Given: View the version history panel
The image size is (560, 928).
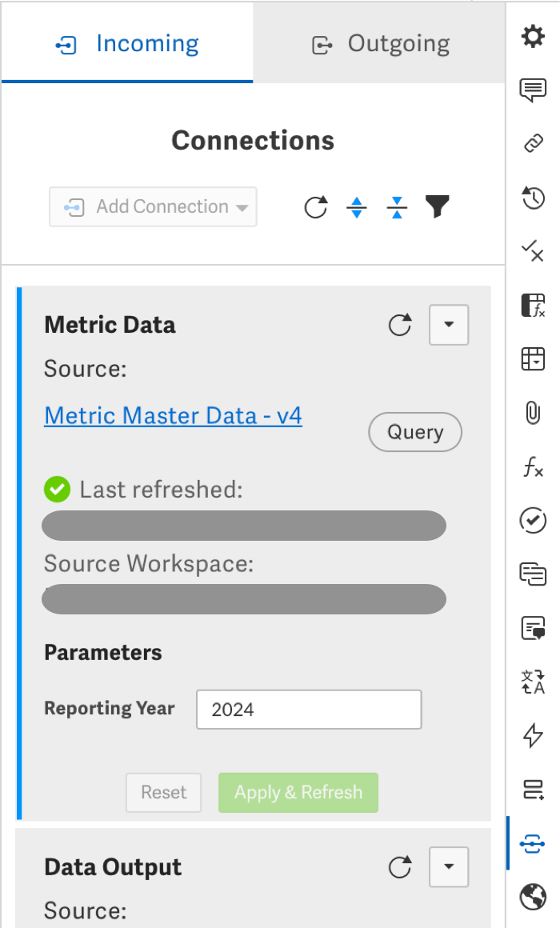Looking at the screenshot, I should (533, 198).
